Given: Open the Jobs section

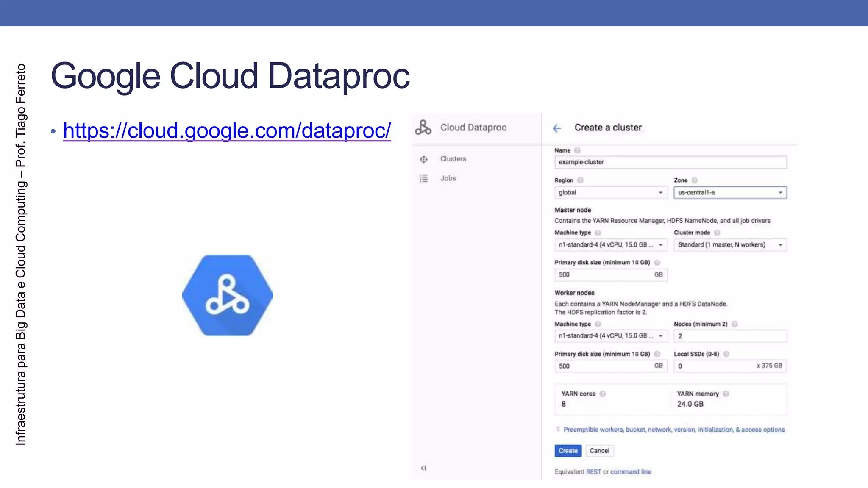Looking at the screenshot, I should (448, 178).
